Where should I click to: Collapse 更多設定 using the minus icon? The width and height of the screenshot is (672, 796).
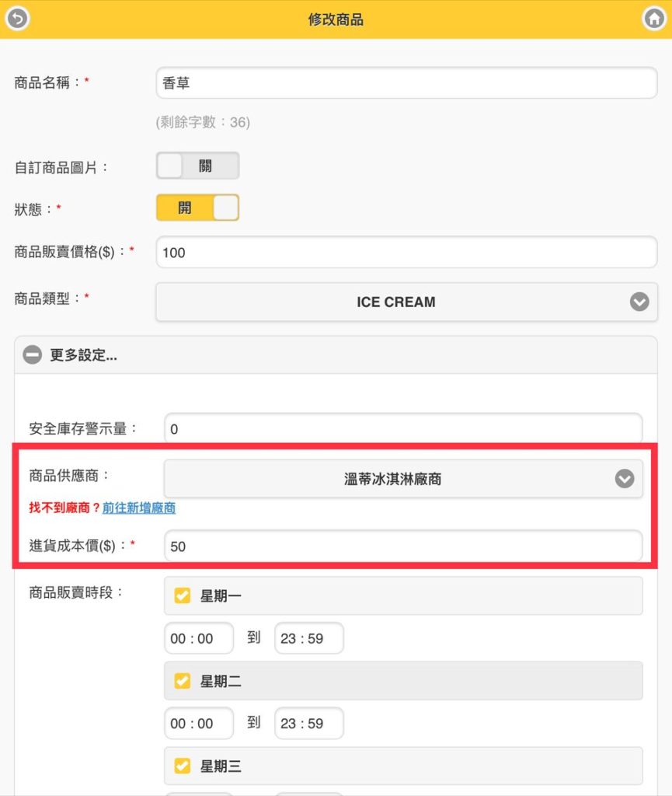coord(33,354)
